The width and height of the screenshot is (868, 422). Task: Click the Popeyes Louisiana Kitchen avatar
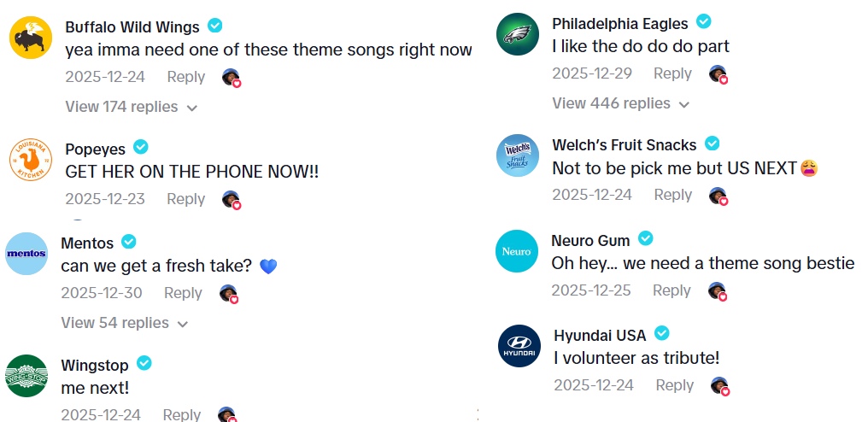click(31, 160)
